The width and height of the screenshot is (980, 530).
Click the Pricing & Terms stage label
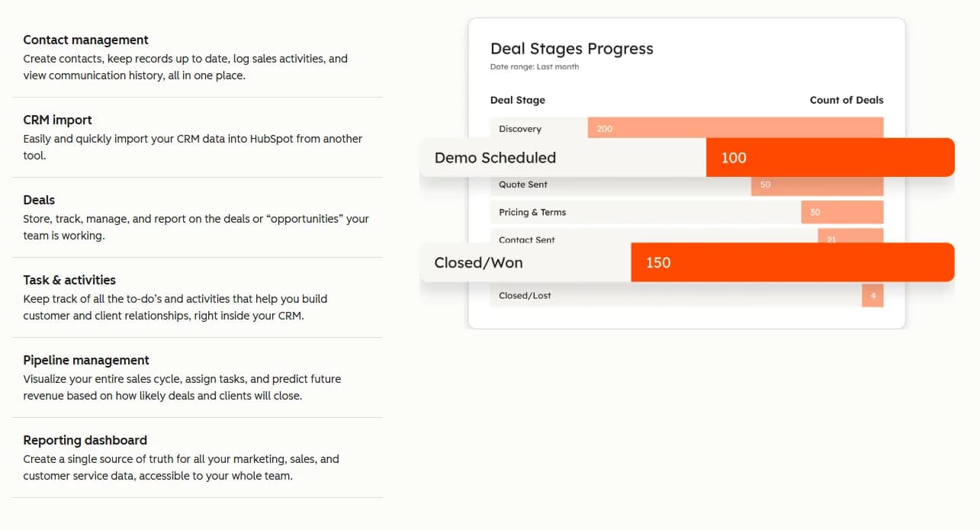532,212
